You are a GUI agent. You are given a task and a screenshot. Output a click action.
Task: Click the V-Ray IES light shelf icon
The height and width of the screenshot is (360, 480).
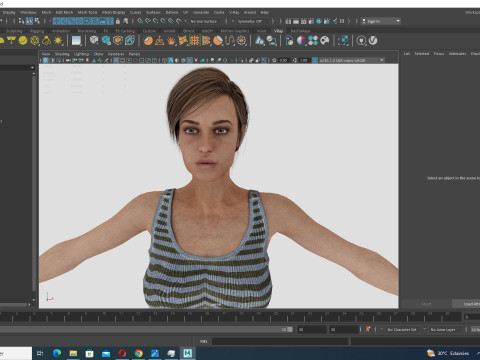(46, 41)
